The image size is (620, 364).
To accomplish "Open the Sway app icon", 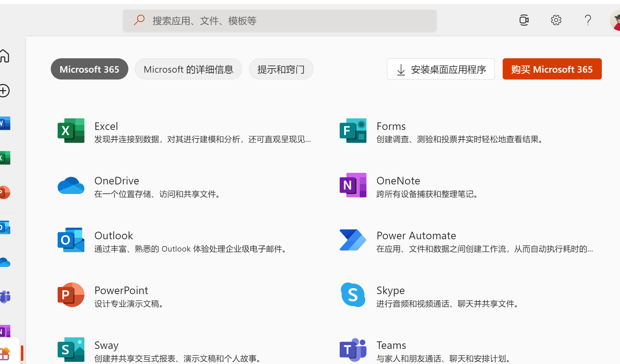I will (x=71, y=350).
